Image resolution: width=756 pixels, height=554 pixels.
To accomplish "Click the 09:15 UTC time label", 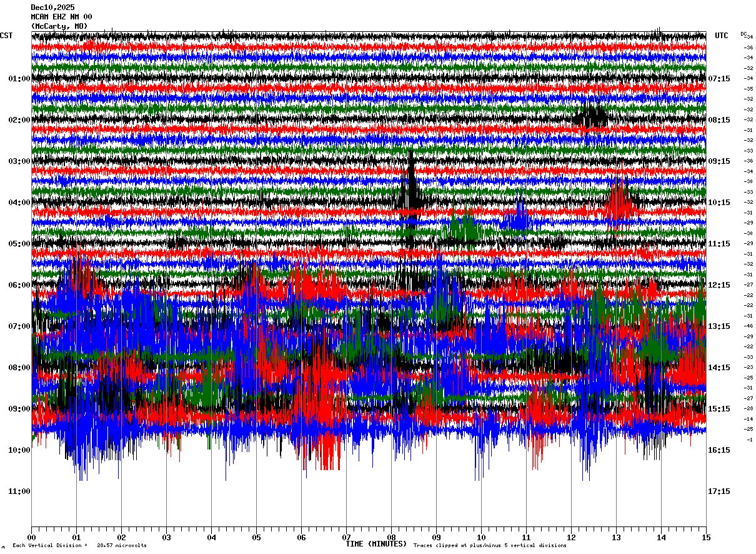I will point(719,161).
